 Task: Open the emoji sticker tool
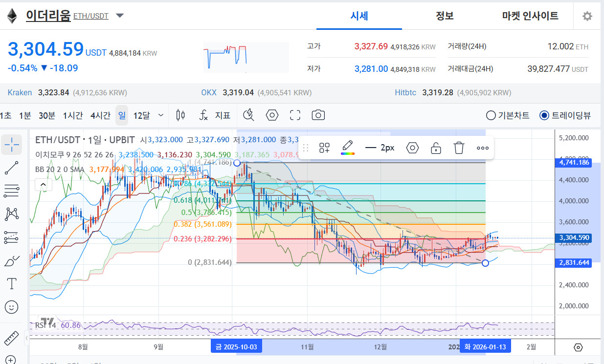pyautogui.click(x=12, y=307)
